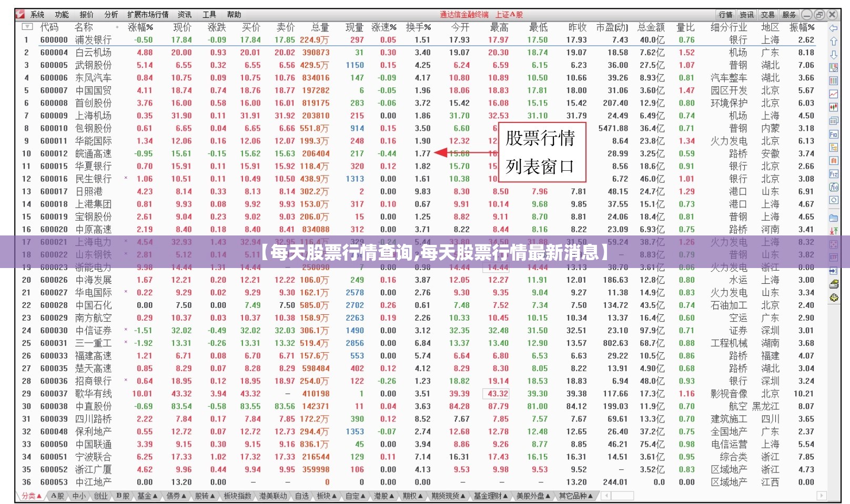
Task: Click the news document icon below the candlestick icon
Action: (x=834, y=121)
